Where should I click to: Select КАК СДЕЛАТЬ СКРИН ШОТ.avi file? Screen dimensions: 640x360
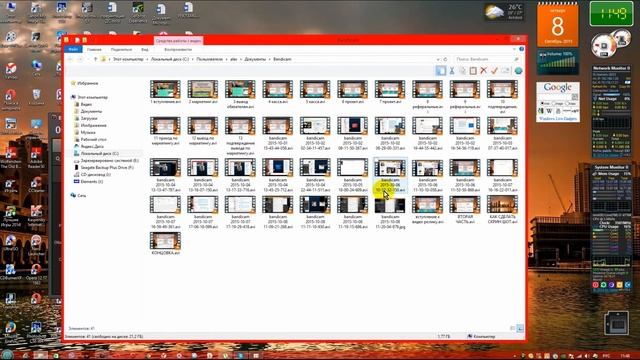pos(502,210)
